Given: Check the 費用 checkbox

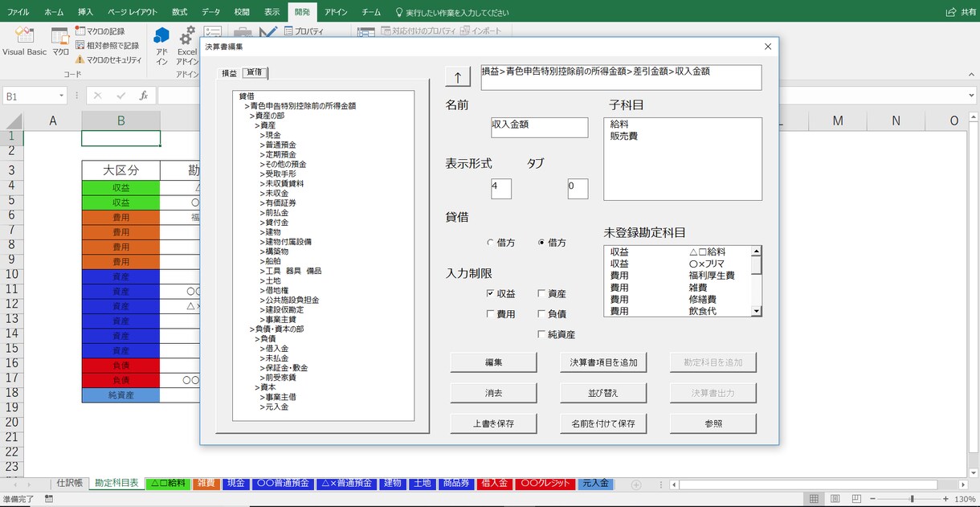Looking at the screenshot, I should click(491, 314).
